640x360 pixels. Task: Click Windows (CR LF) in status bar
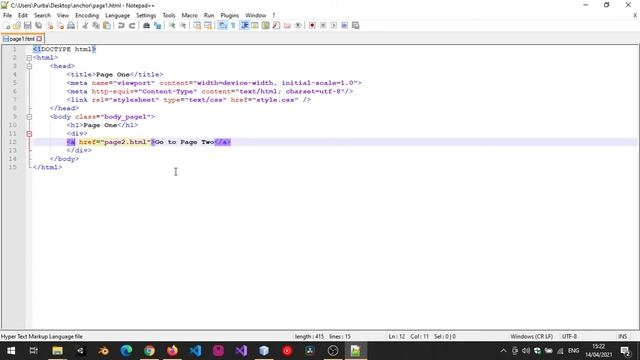531,337
